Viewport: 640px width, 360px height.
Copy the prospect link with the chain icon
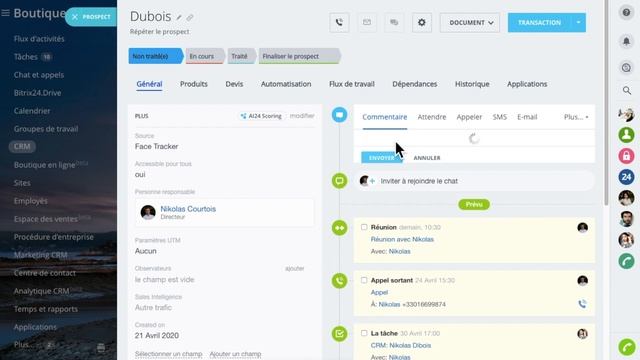click(x=190, y=18)
